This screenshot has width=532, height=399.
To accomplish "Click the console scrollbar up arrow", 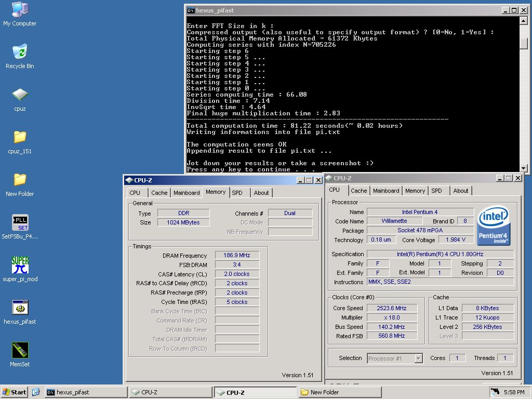I will [524, 21].
